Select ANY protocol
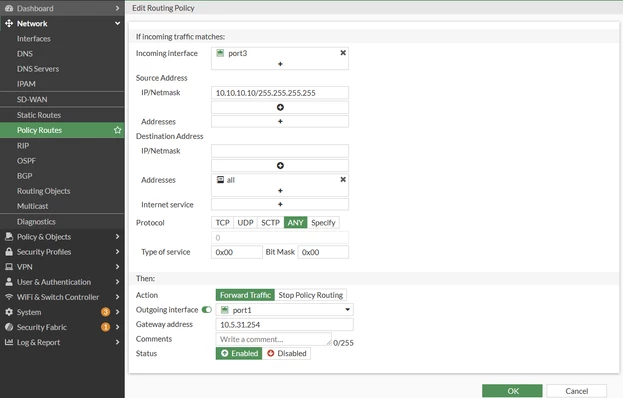This screenshot has width=623, height=398. point(296,223)
